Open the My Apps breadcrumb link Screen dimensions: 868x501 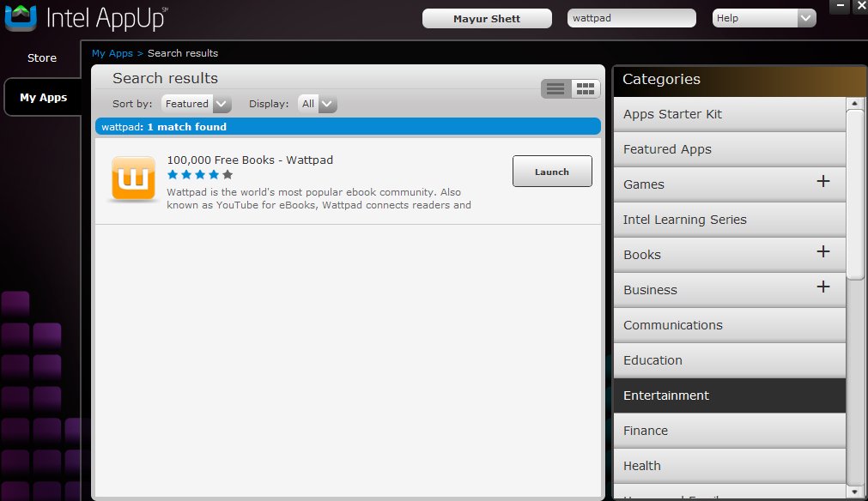point(112,52)
